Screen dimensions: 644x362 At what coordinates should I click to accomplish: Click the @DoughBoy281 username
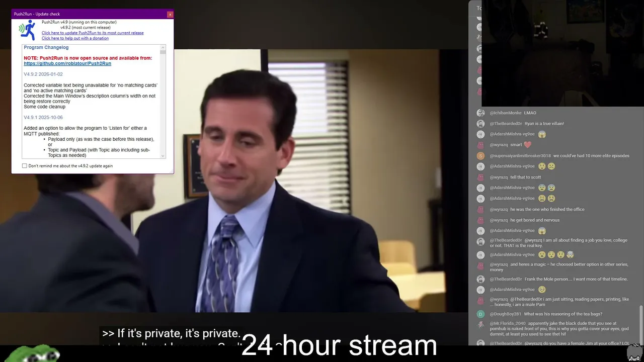click(506, 314)
